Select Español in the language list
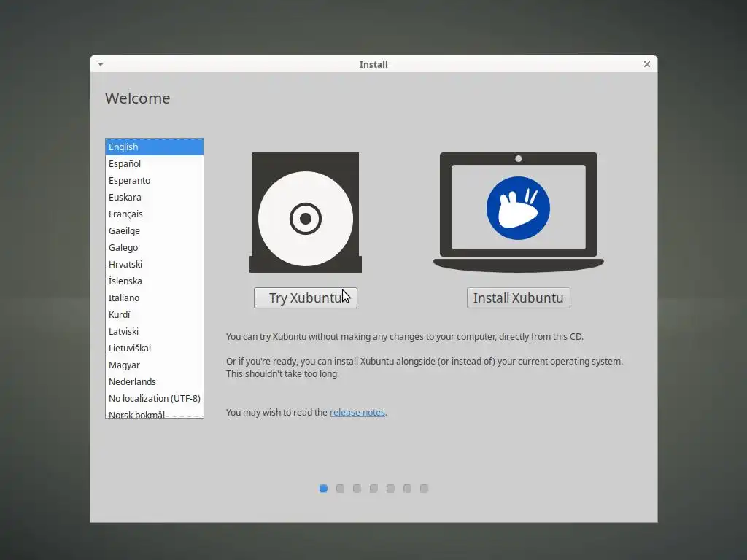747x560 pixels. pos(155,164)
